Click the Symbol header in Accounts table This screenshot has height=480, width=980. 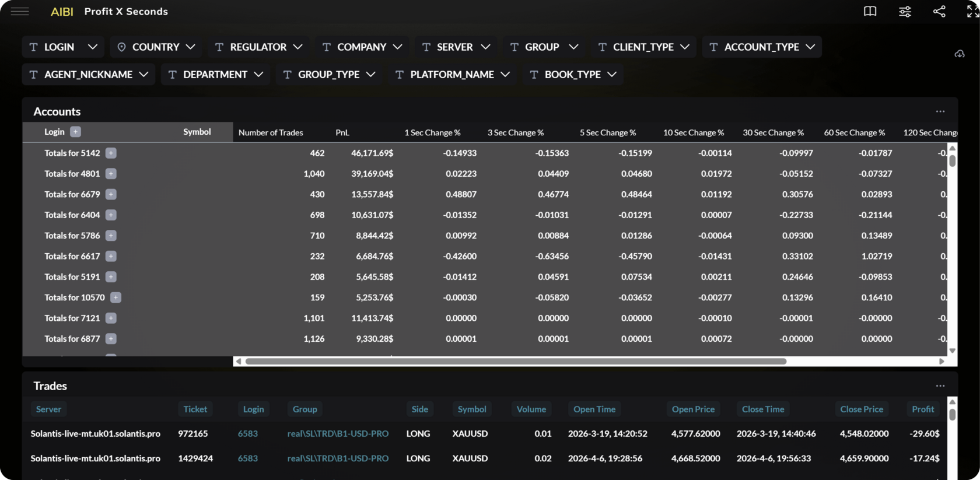pos(197,132)
